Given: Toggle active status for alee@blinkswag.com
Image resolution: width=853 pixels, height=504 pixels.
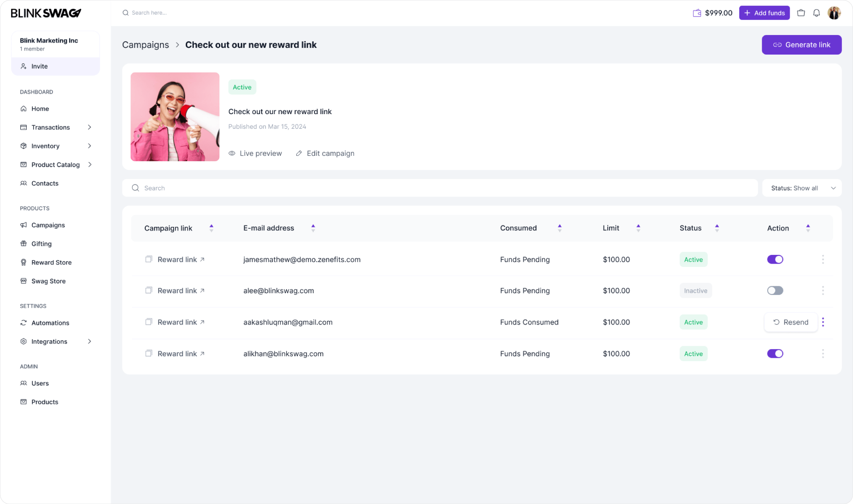Looking at the screenshot, I should point(775,290).
